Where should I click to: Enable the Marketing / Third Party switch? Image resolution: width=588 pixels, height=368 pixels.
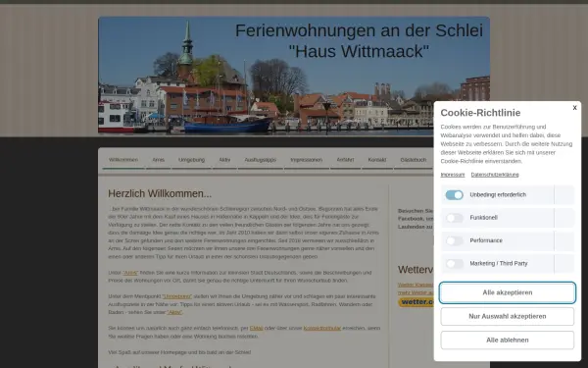(x=454, y=264)
